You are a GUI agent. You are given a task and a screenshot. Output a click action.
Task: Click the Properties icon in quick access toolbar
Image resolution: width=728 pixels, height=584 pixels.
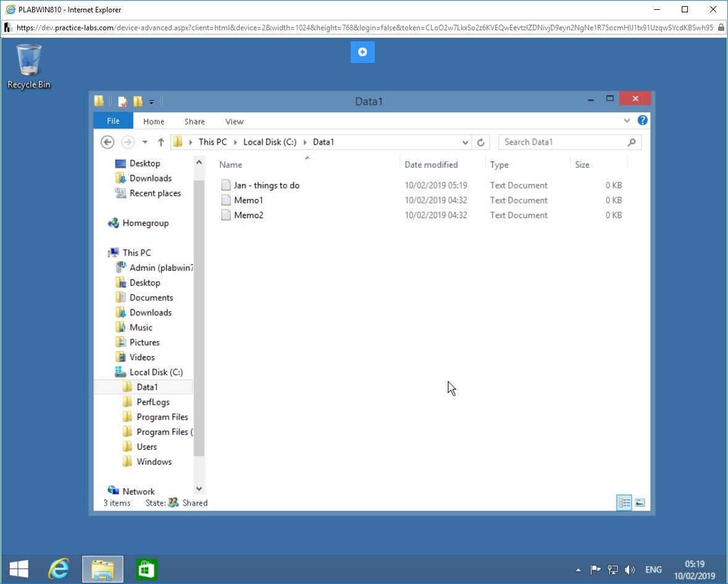[123, 101]
